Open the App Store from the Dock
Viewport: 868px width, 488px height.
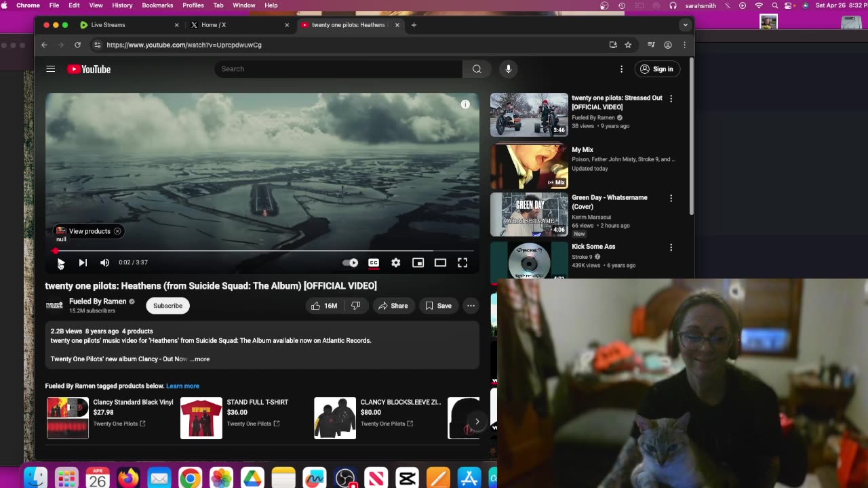tap(469, 479)
